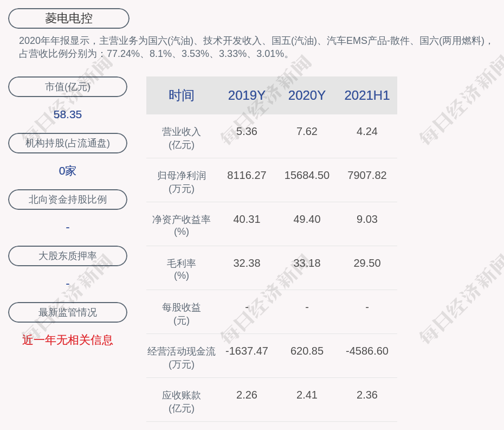Select the 市值(亿元) label button
The width and height of the screenshot is (504, 430).
(x=68, y=87)
